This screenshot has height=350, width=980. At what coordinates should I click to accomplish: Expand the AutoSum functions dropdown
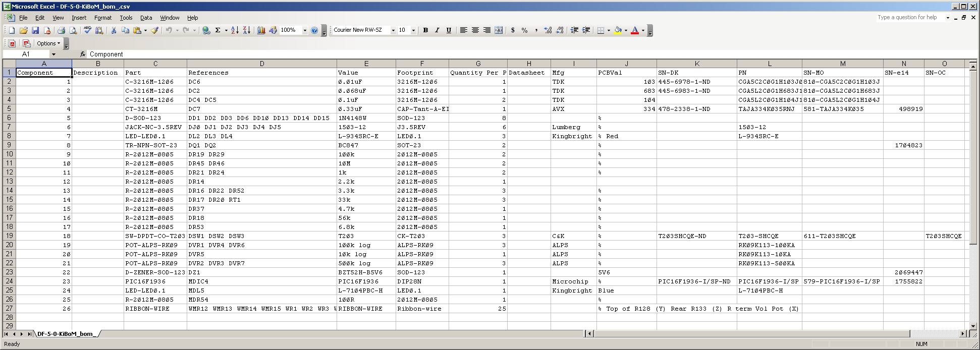click(226, 30)
